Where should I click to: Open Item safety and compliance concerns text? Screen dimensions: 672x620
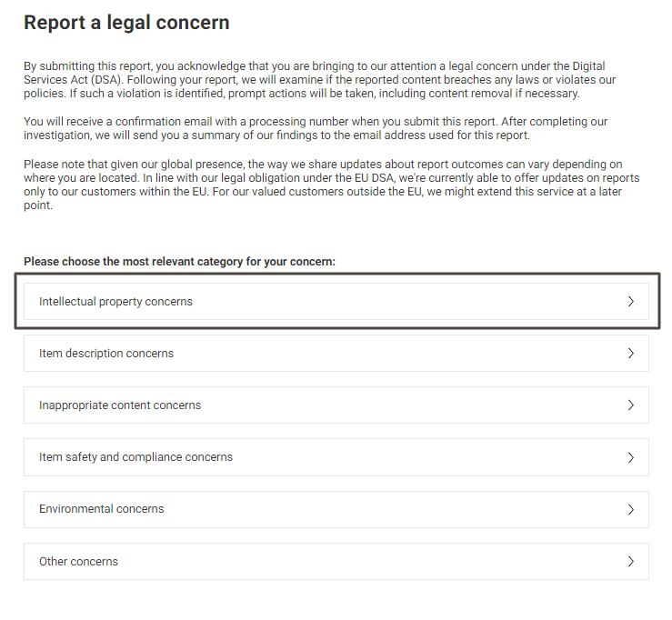point(135,457)
